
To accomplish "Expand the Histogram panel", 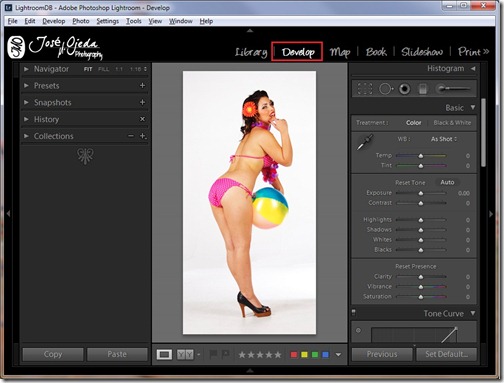I will [473, 68].
